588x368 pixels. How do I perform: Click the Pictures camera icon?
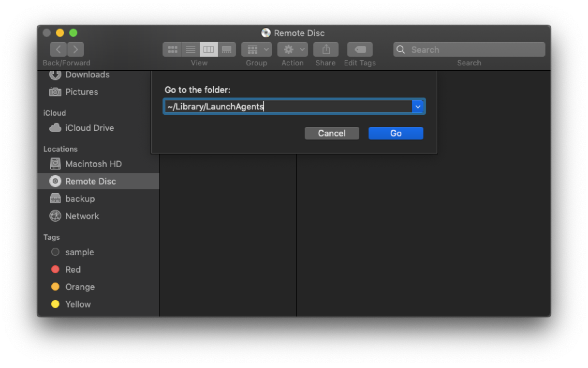click(55, 92)
